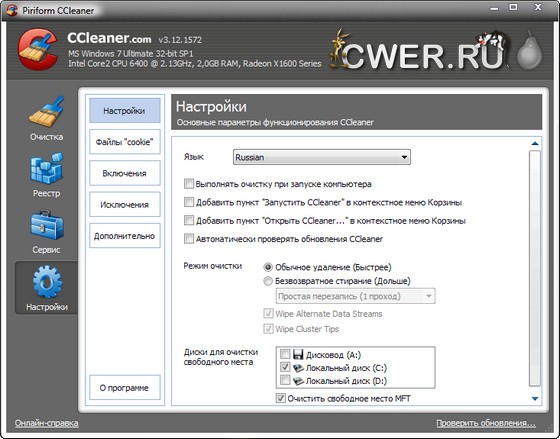Screen dimensions: 560x439
Task: Click Проверить обновления... link
Action: [x=486, y=423]
